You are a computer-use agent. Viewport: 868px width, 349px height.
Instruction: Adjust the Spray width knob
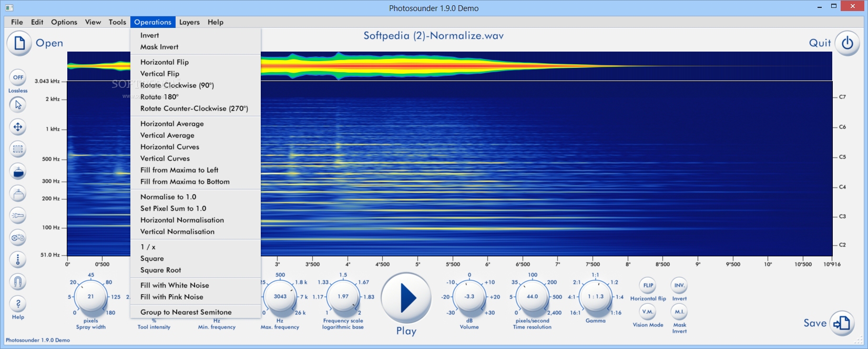(x=90, y=296)
